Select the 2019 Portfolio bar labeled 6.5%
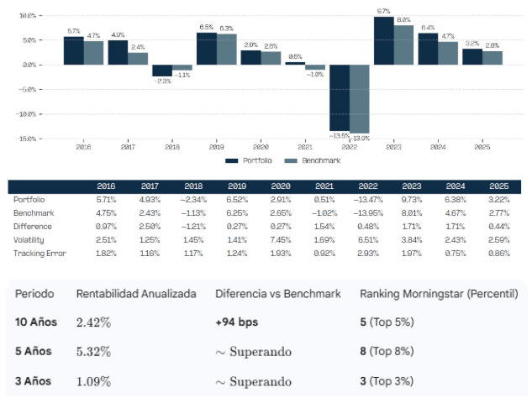Screen dimensions: 532x403 (x=207, y=49)
